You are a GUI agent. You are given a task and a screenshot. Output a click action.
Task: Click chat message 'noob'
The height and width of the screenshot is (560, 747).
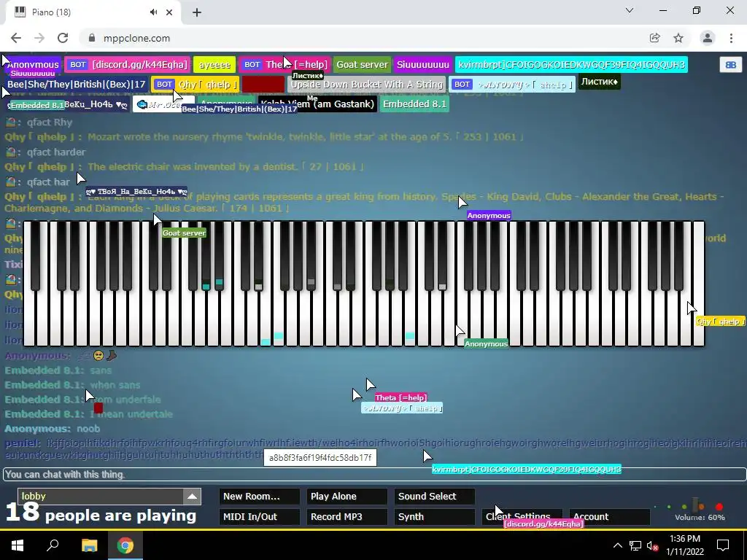tap(88, 429)
